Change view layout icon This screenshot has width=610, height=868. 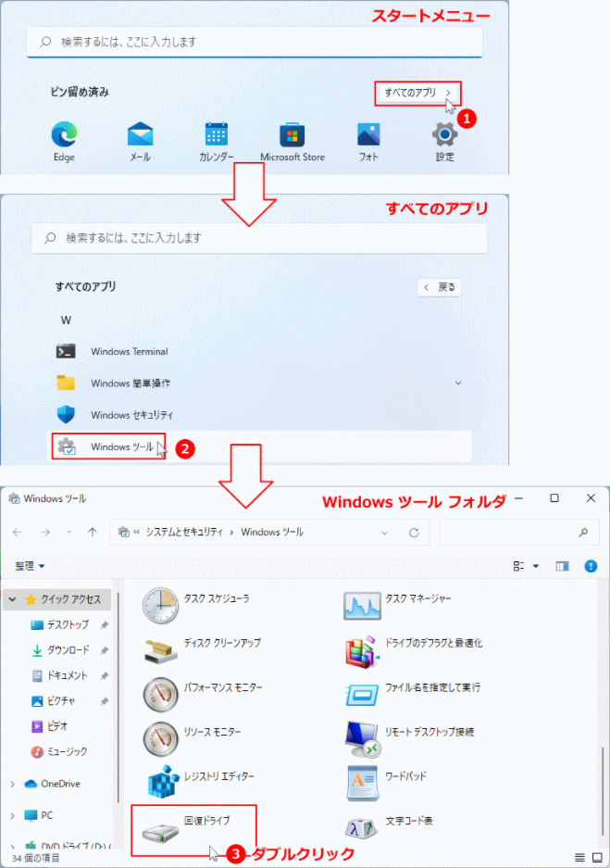coord(518,566)
